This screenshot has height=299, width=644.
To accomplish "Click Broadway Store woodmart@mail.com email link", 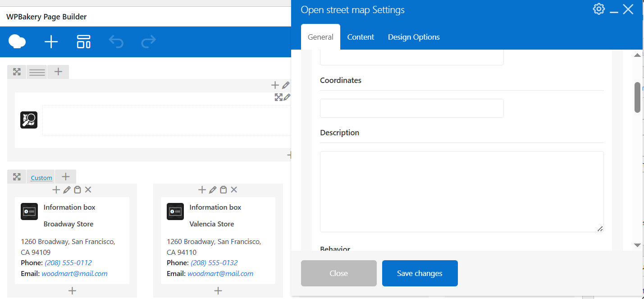I will pyautogui.click(x=75, y=274).
